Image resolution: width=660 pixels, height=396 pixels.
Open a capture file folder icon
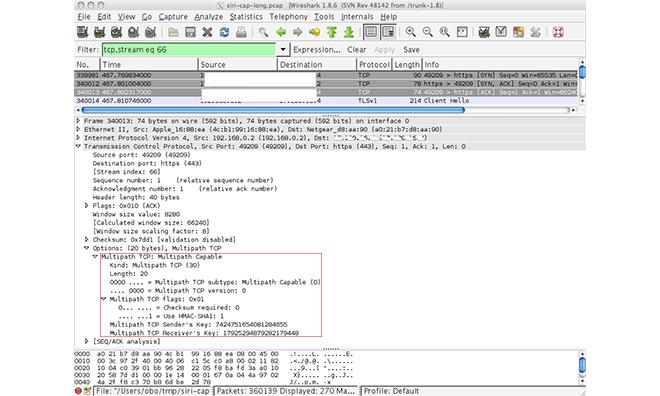tap(173, 32)
